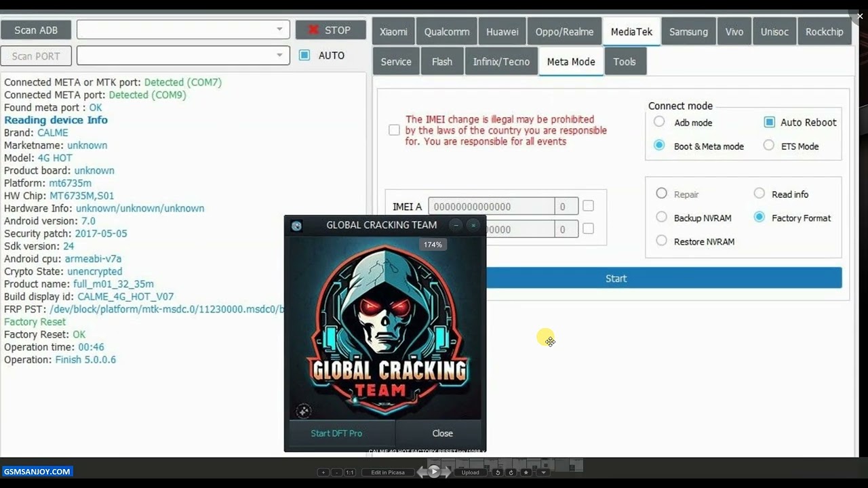The width and height of the screenshot is (868, 488).
Task: Tick the IMEI change illegal warning checkbox
Action: point(394,129)
